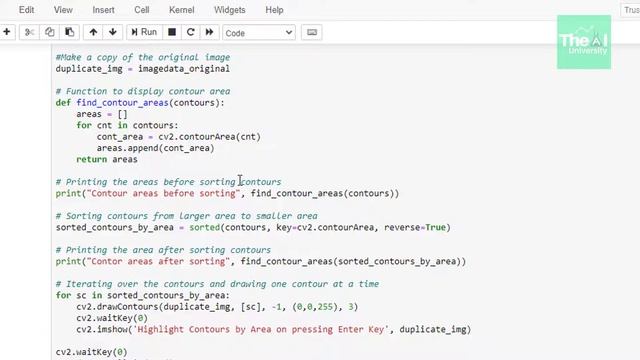Click the comment "#Make a copy of the original image"

click(x=143, y=57)
